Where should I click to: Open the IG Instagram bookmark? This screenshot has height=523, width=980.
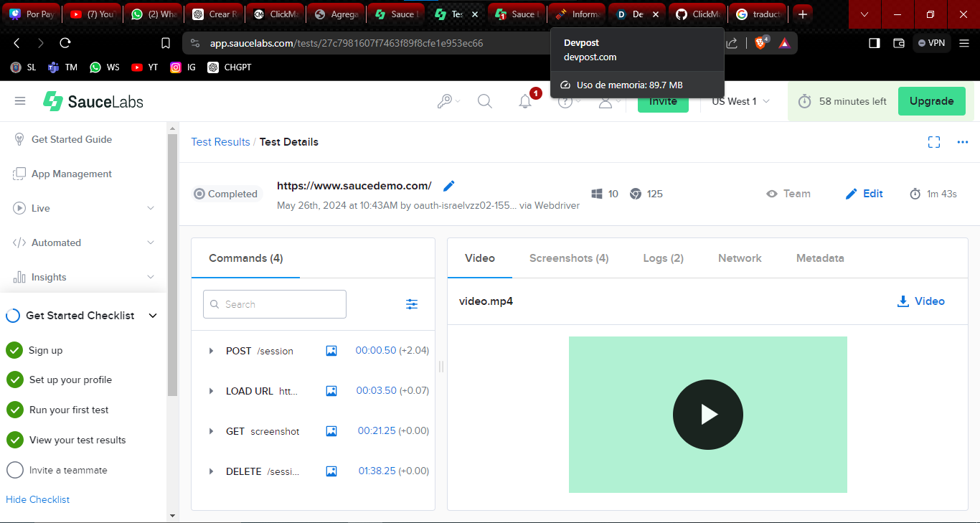[182, 67]
